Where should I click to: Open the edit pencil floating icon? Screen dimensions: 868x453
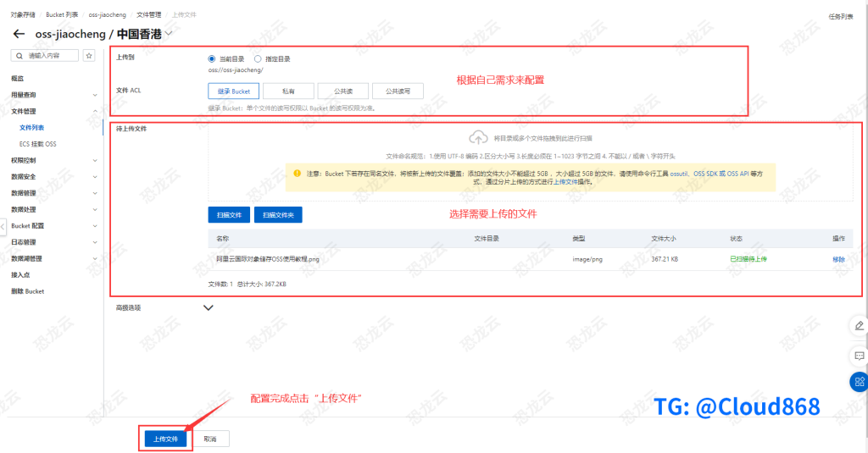coord(860,326)
